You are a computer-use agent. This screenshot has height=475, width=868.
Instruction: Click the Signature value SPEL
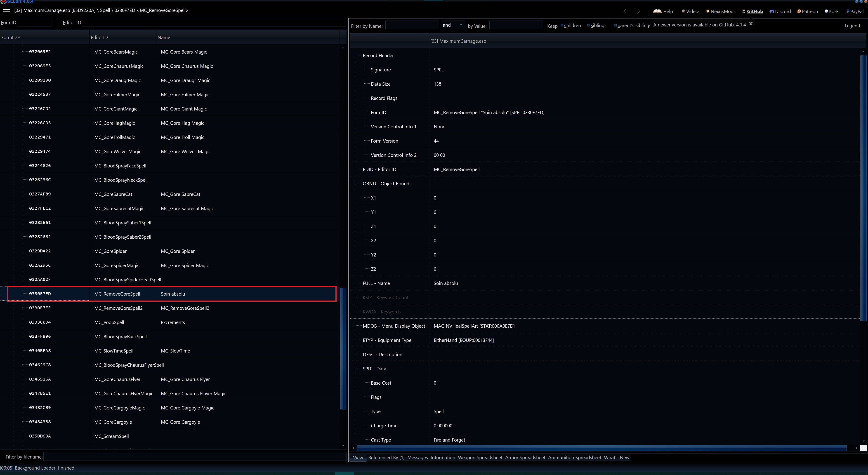438,70
